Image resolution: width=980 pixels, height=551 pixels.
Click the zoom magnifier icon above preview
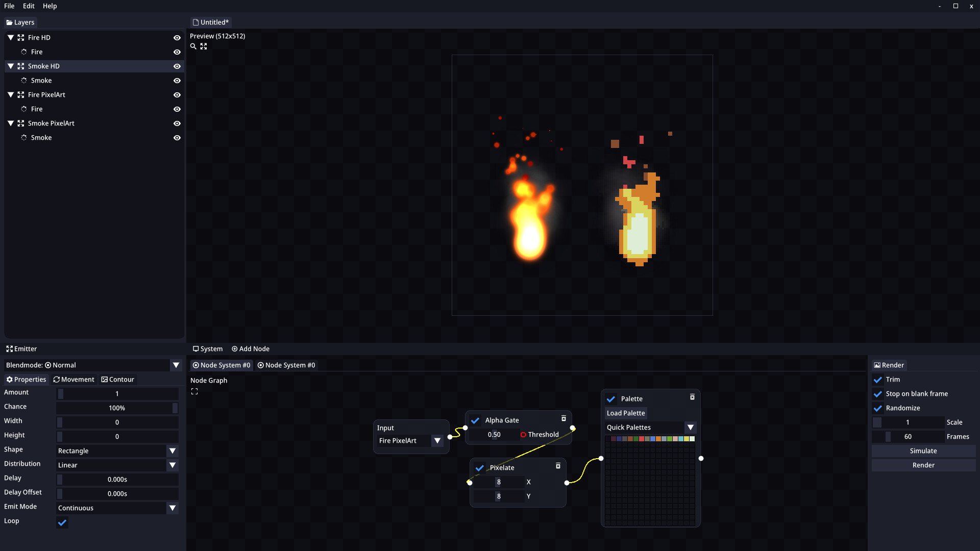(x=193, y=46)
